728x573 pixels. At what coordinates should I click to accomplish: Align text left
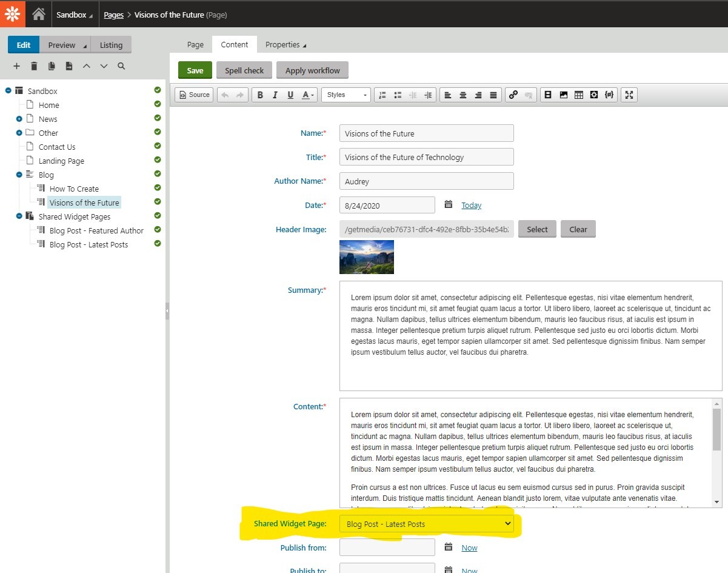[x=448, y=95]
